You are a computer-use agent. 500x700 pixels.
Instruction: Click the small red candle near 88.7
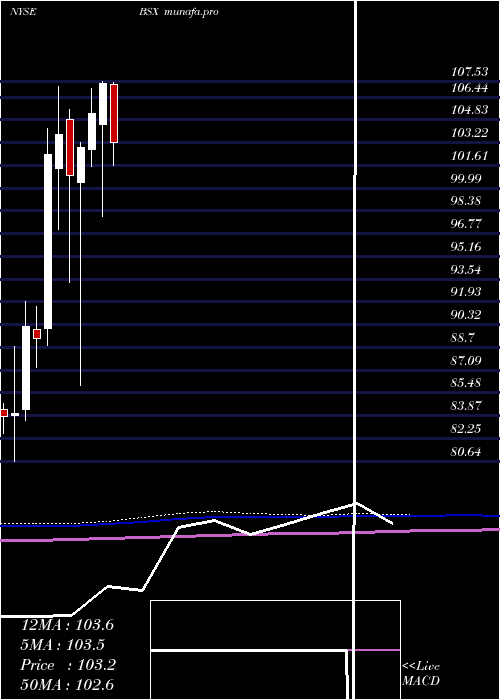click(x=37, y=334)
